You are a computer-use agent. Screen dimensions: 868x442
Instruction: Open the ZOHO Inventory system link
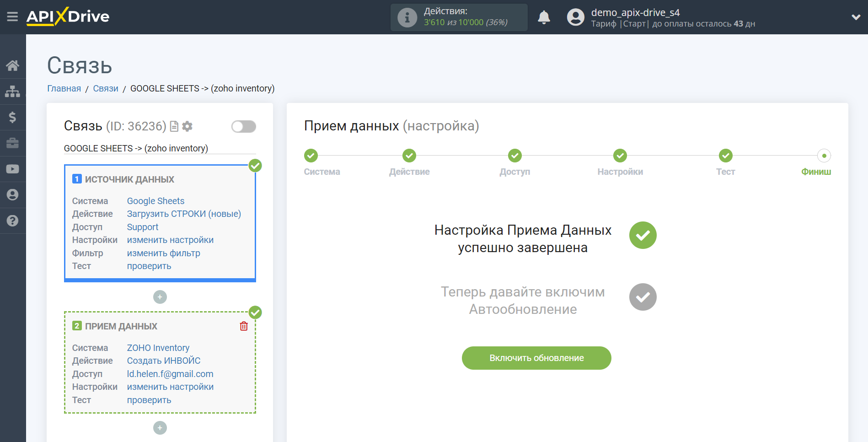click(x=158, y=348)
